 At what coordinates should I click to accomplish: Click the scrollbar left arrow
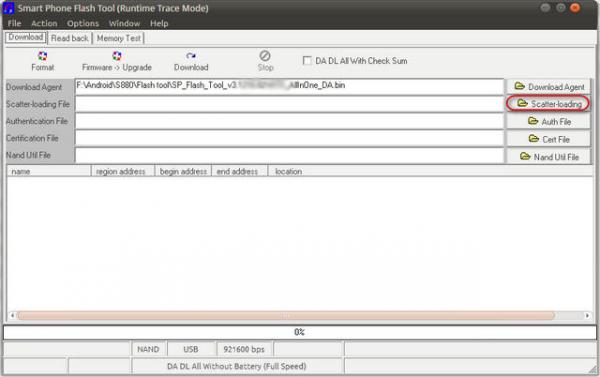click(12, 315)
